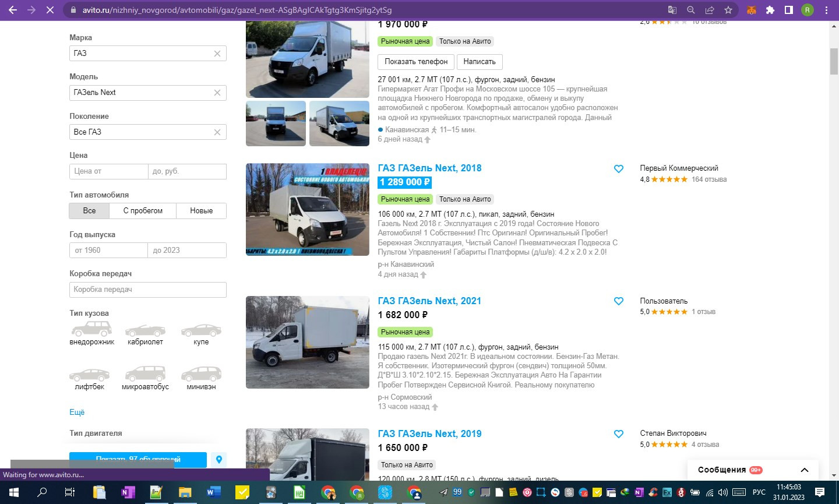This screenshot has width=839, height=504.
Task: Clear the Модель field ГАЗель Next
Action: click(x=217, y=93)
